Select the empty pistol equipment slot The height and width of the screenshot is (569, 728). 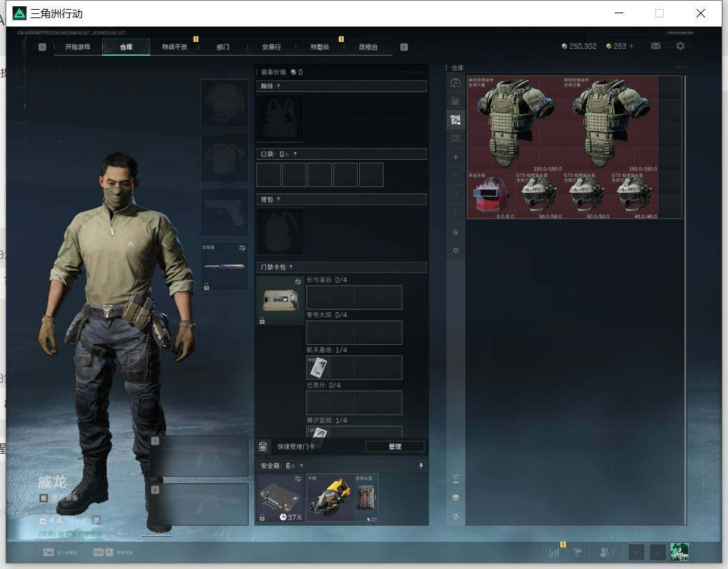click(224, 212)
